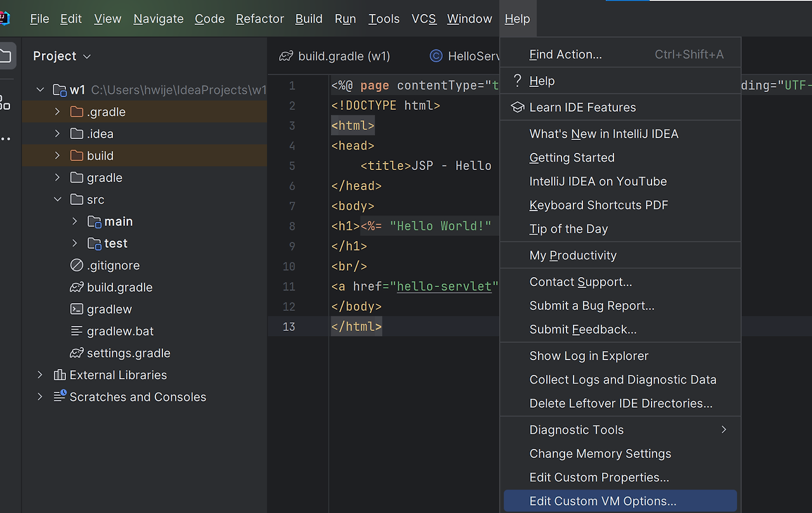Click hello-servlet link in code
This screenshot has width=812, height=513.
coord(444,286)
